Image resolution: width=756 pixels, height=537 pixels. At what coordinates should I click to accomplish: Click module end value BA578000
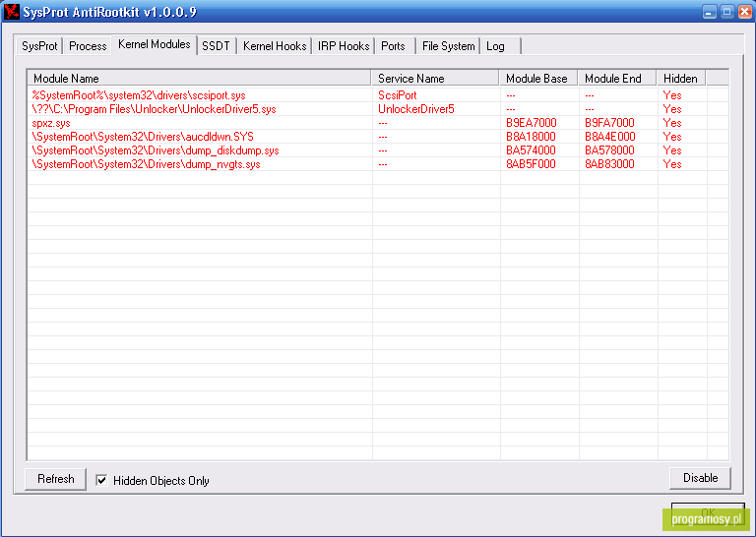pyautogui.click(x=609, y=150)
